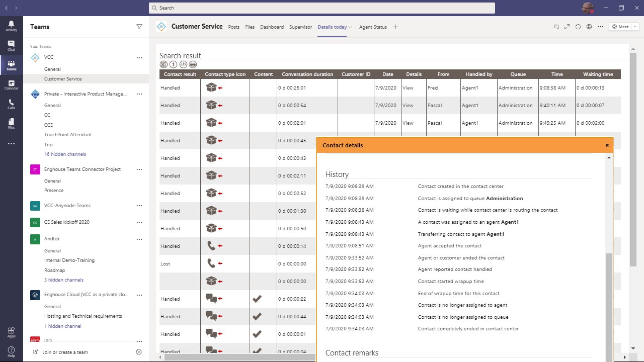This screenshot has height=362, width=644.
Task: Open the Roadmap channel
Action: pos(55,270)
